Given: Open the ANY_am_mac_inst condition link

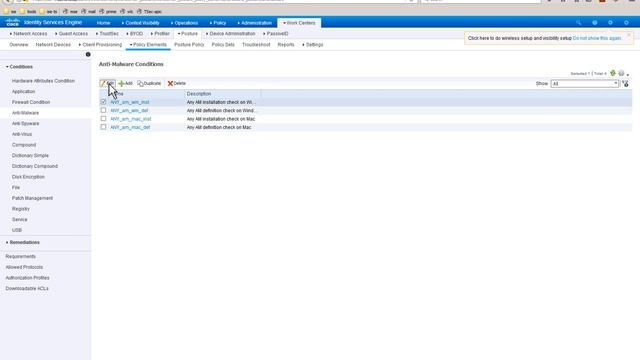Looking at the screenshot, I should [x=131, y=119].
